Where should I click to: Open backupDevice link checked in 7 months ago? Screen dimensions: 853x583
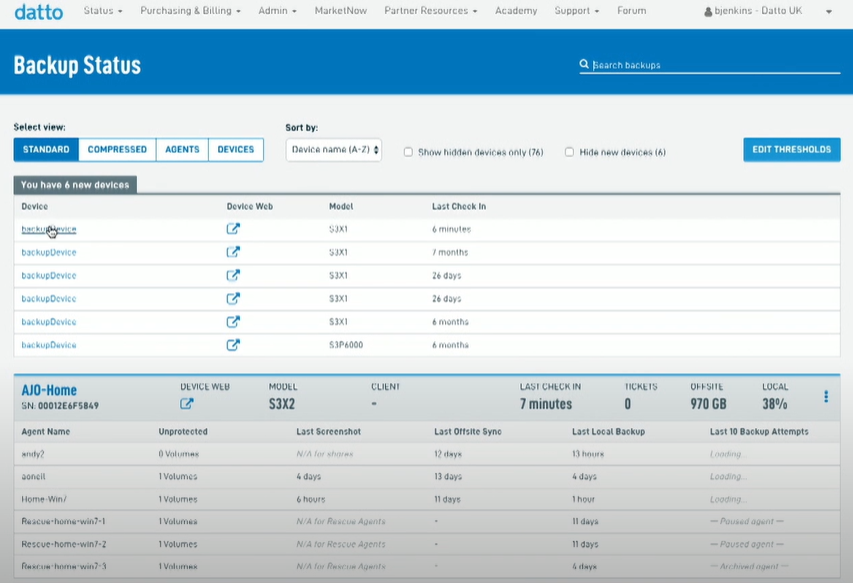pyautogui.click(x=49, y=252)
